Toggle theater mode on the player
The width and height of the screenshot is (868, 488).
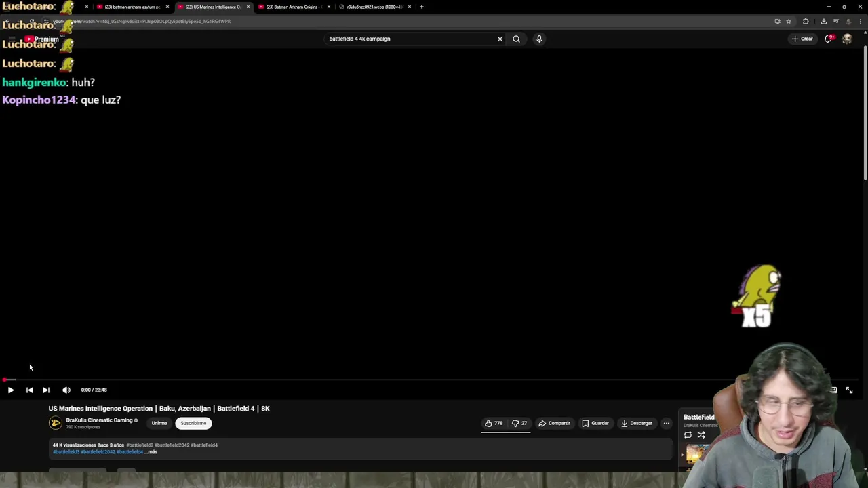pyautogui.click(x=833, y=390)
